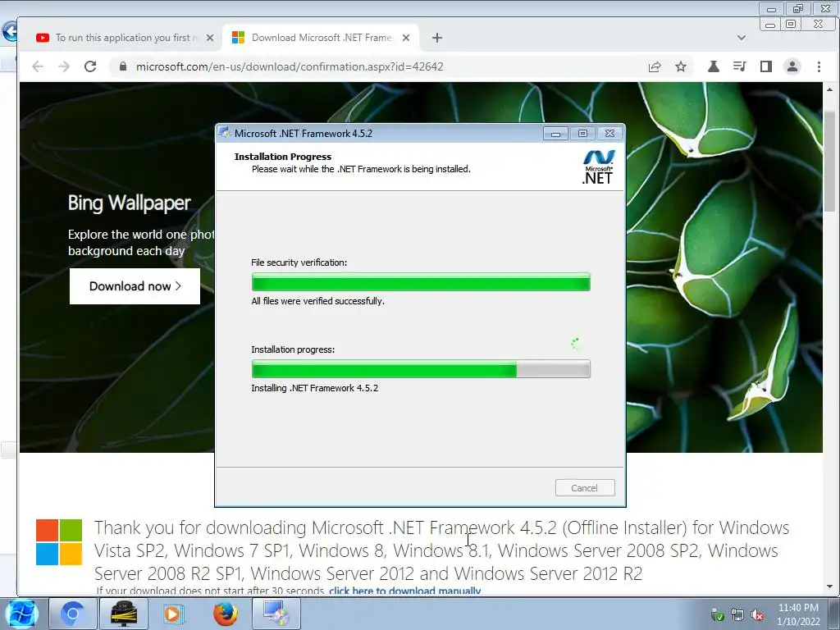840x630 pixels.
Task: Click Download now for Bing Wallpaper
Action: 135,286
